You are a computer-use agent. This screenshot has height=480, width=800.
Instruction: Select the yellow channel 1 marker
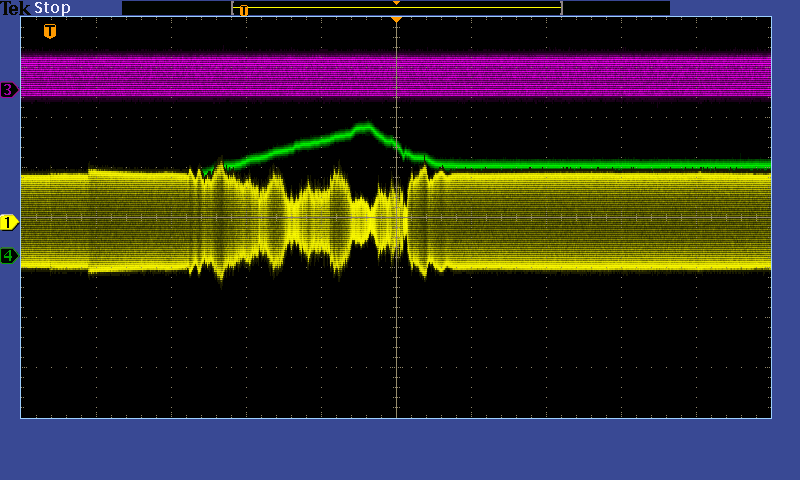point(9,222)
